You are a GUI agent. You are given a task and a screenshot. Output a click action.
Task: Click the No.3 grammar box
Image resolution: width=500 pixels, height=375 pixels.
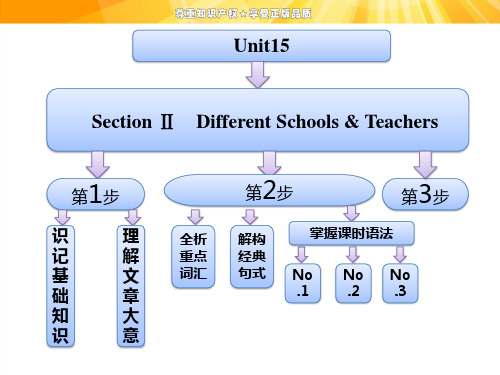(400, 283)
